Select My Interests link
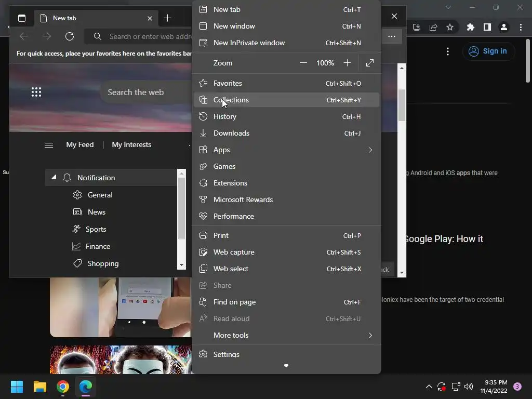The width and height of the screenshot is (532, 399). 131,144
